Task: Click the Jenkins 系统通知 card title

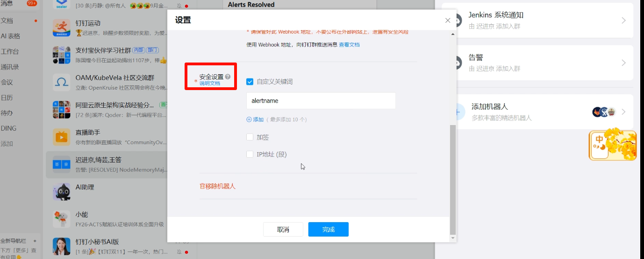Action: [496, 15]
